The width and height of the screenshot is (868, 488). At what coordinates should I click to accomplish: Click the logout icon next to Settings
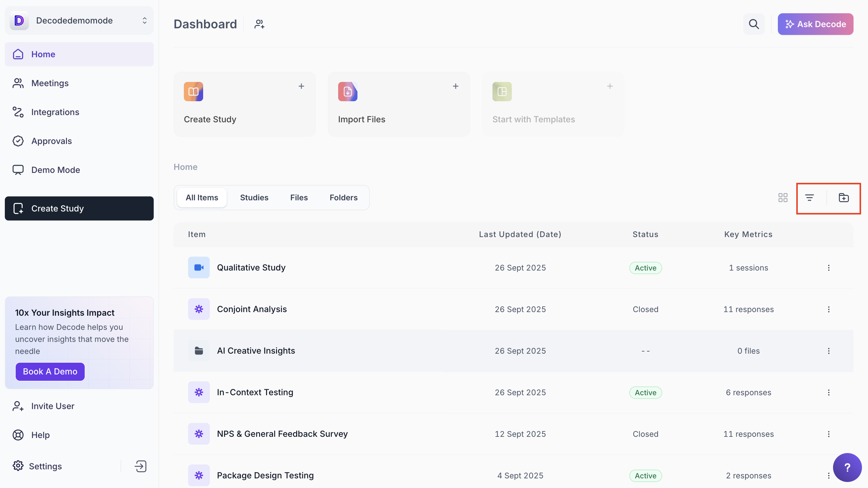coord(140,466)
